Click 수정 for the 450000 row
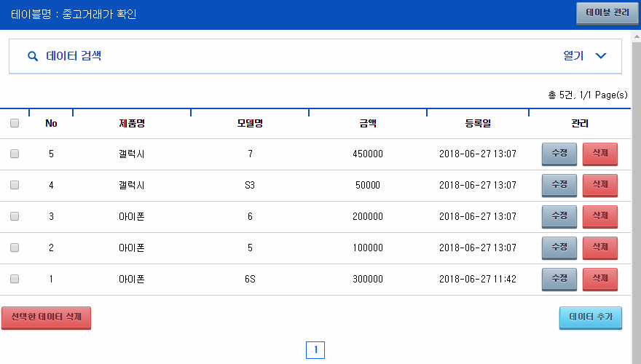 coord(559,154)
